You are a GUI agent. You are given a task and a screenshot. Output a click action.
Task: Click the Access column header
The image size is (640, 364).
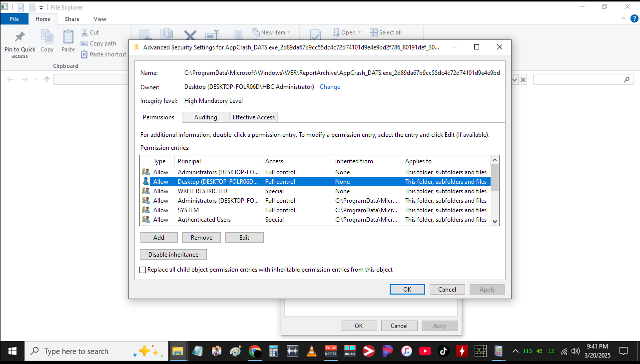[x=297, y=161]
